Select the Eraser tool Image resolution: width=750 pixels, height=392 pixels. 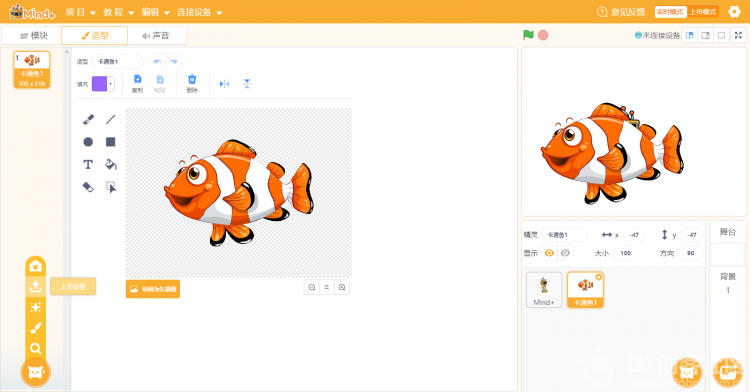(x=88, y=187)
